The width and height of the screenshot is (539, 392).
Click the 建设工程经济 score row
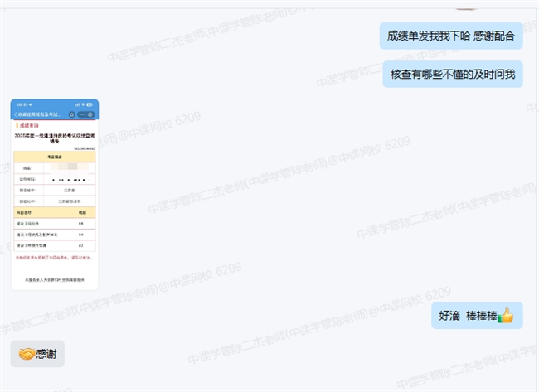click(55, 224)
